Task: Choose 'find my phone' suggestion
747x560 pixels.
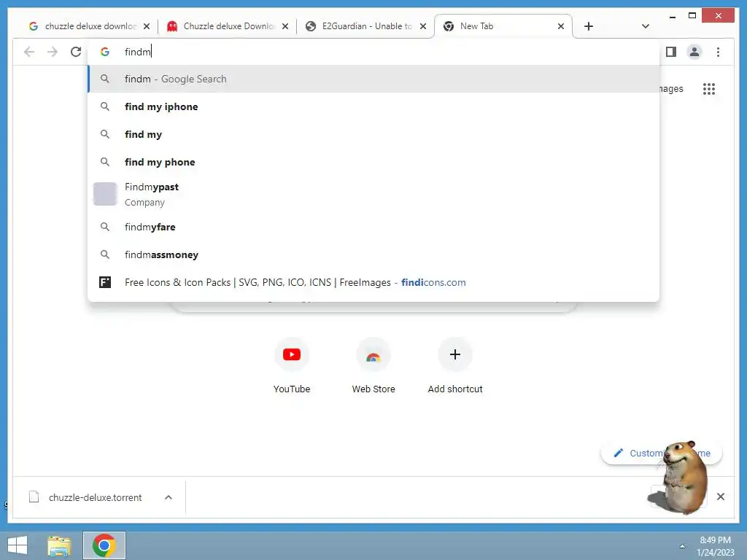Action: (x=374, y=162)
